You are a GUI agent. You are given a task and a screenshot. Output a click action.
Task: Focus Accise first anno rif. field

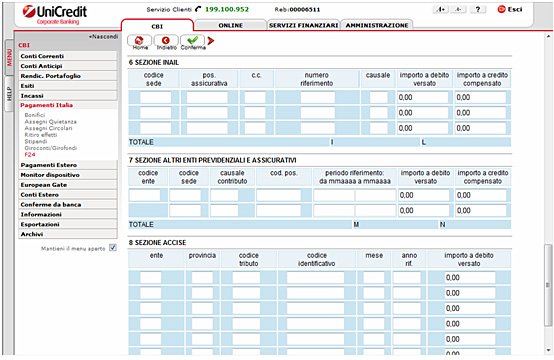[407, 277]
